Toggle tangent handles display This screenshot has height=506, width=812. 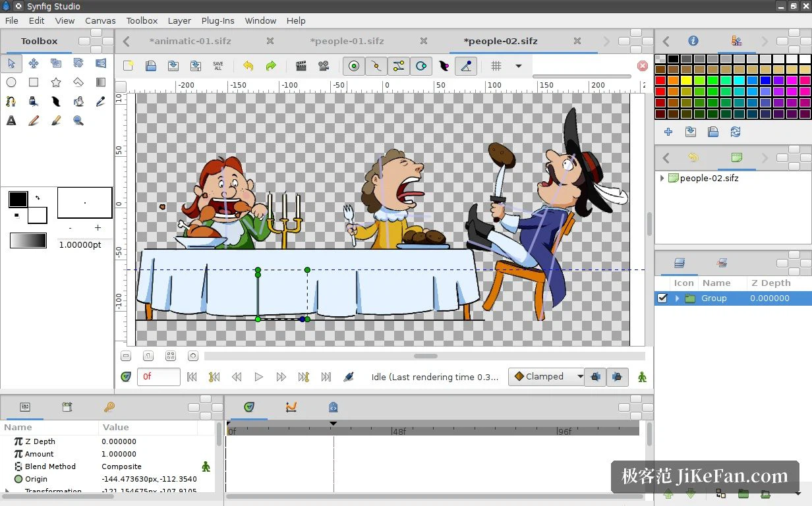[x=399, y=66]
